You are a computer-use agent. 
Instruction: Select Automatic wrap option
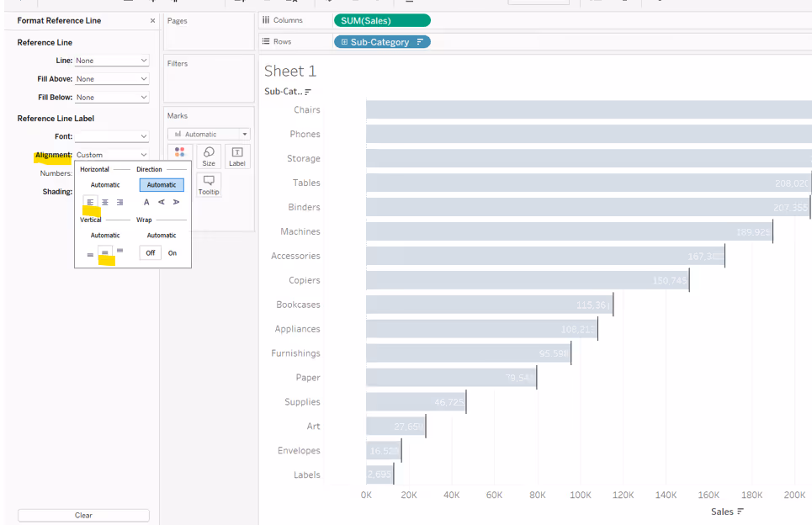[x=162, y=235]
